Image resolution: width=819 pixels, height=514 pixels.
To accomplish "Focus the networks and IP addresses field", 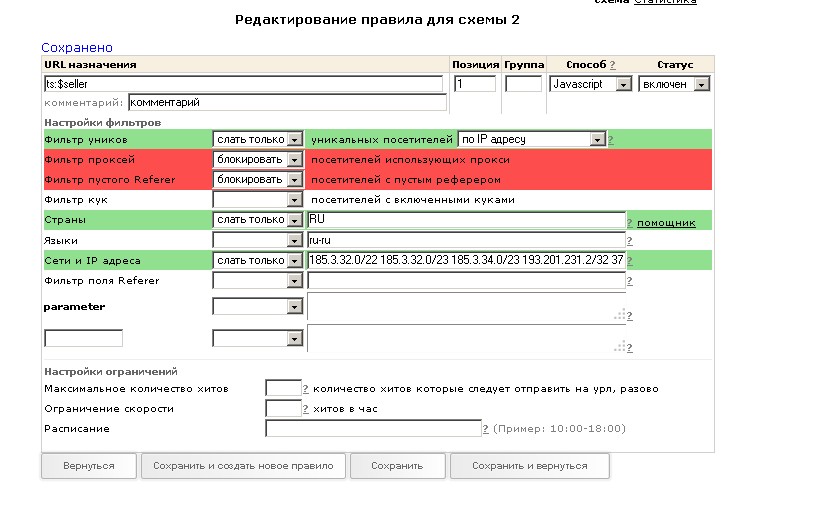I will (x=466, y=260).
